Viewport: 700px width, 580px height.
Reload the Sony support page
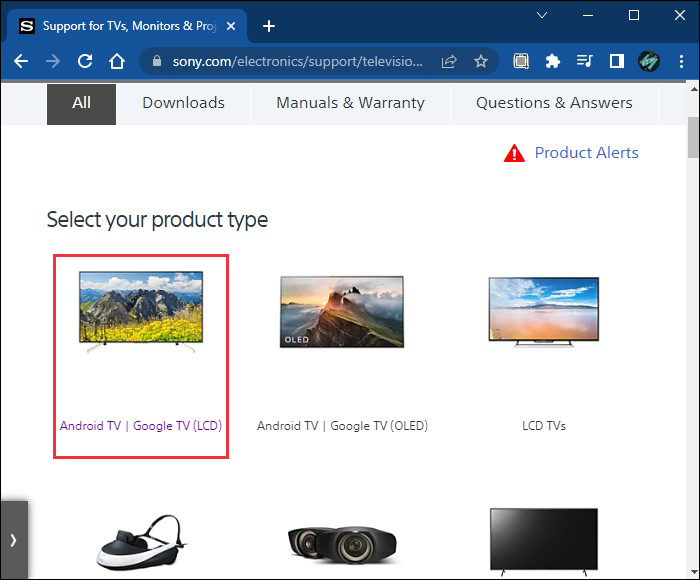pos(85,61)
